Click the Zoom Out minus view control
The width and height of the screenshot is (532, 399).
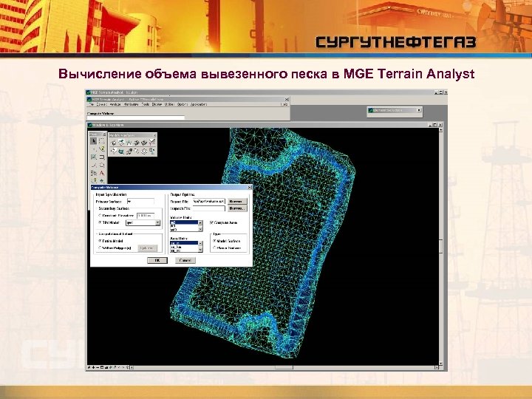click(x=98, y=367)
